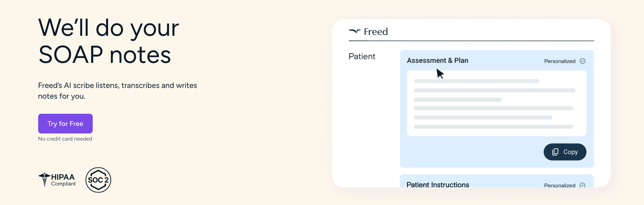Click the HIPAA caduceus icon
The image size is (644, 205).
(44, 179)
